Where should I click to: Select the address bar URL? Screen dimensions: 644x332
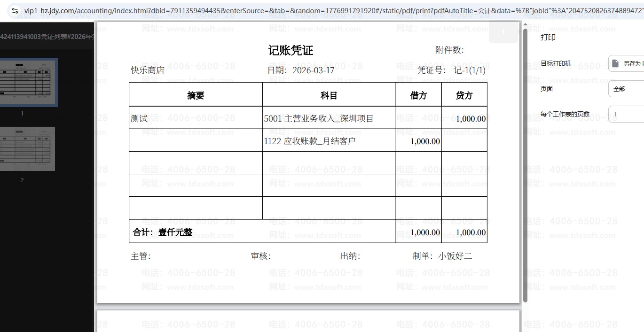334,10
